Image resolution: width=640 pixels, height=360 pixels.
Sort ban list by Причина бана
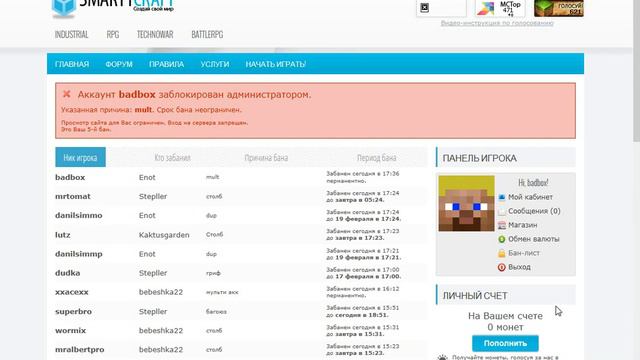pyautogui.click(x=266, y=158)
